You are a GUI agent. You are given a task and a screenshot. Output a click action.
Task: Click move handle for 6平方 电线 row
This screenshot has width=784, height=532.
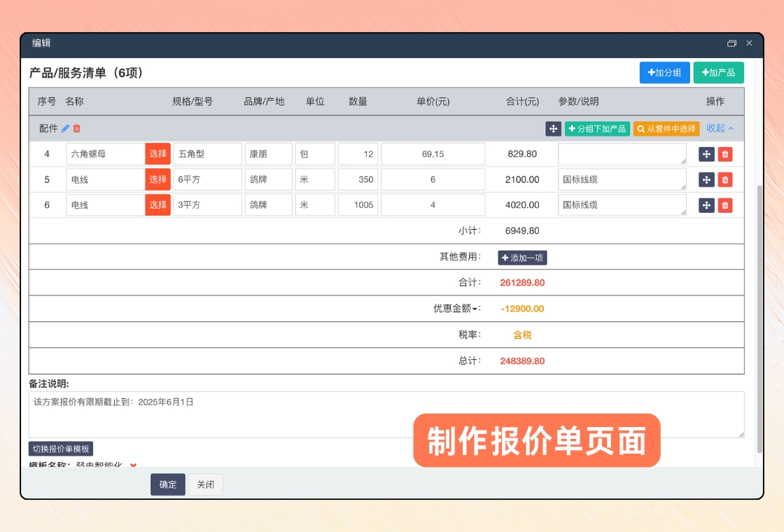(706, 180)
